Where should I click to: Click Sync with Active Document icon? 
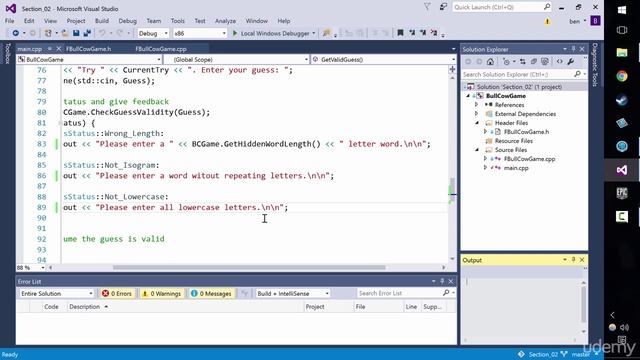click(522, 62)
